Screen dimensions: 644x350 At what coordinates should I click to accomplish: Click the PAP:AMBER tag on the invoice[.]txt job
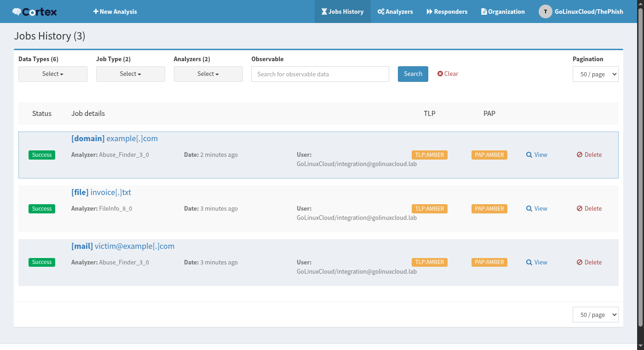pyautogui.click(x=489, y=209)
